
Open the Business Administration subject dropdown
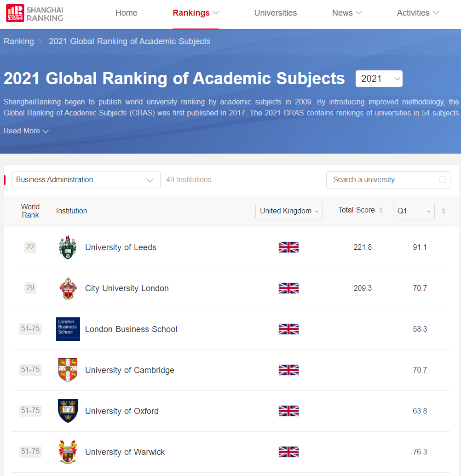[86, 180]
